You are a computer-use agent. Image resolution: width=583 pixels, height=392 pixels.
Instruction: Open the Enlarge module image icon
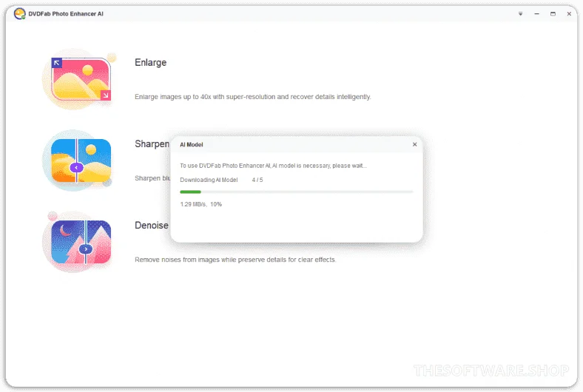pyautogui.click(x=80, y=79)
